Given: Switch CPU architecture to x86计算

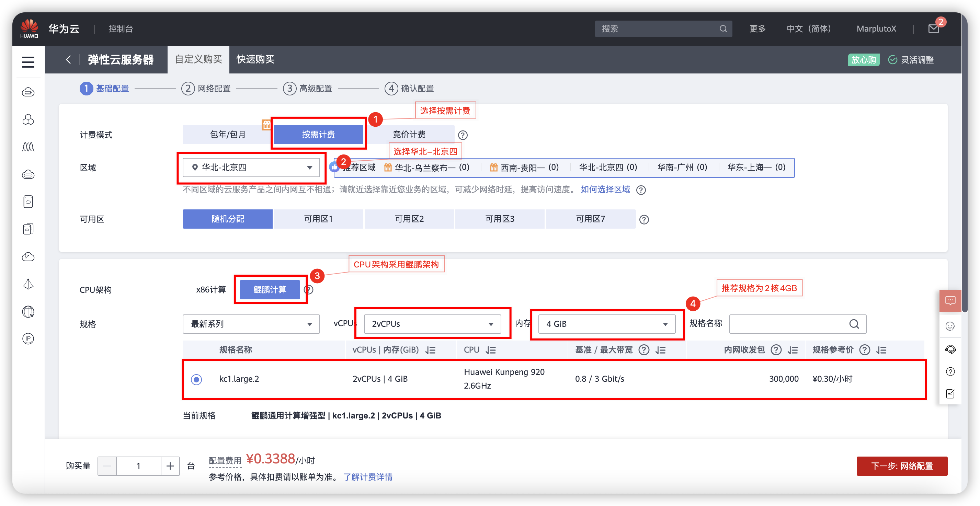Looking at the screenshot, I should [x=211, y=289].
